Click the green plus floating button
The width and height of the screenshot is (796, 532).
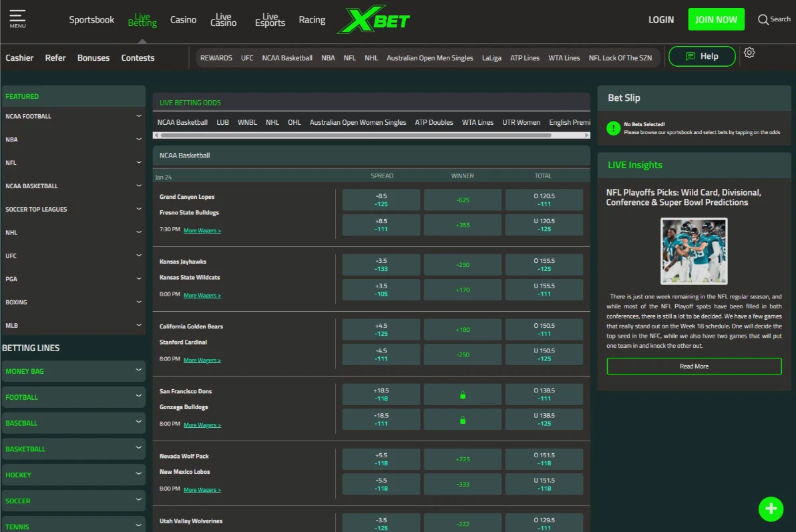coord(771,509)
